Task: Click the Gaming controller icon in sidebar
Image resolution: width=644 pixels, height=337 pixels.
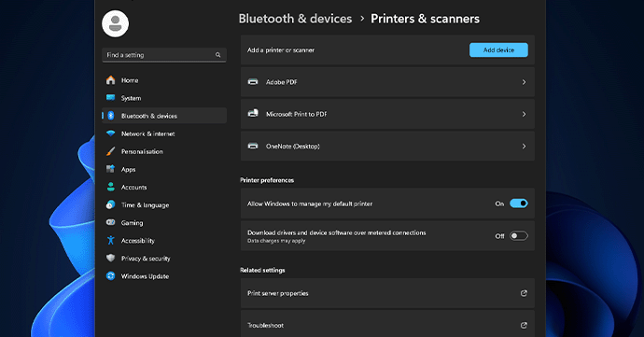Action: [x=110, y=222]
